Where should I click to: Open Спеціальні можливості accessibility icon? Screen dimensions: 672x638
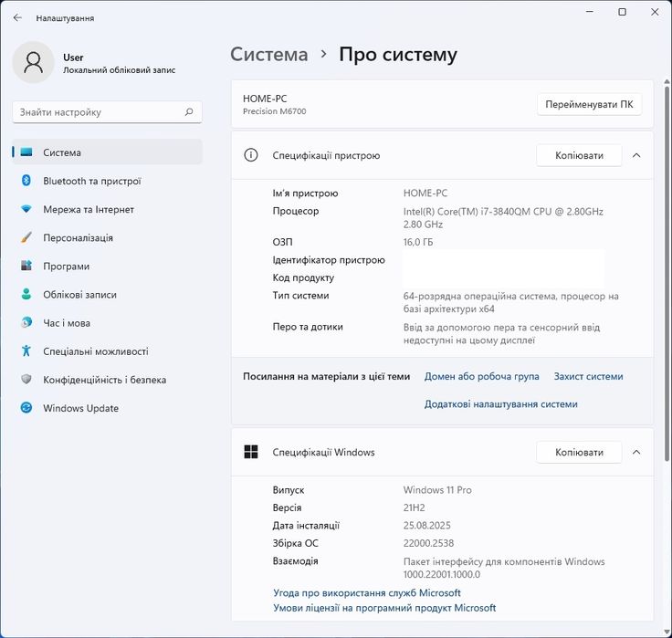click(x=26, y=350)
